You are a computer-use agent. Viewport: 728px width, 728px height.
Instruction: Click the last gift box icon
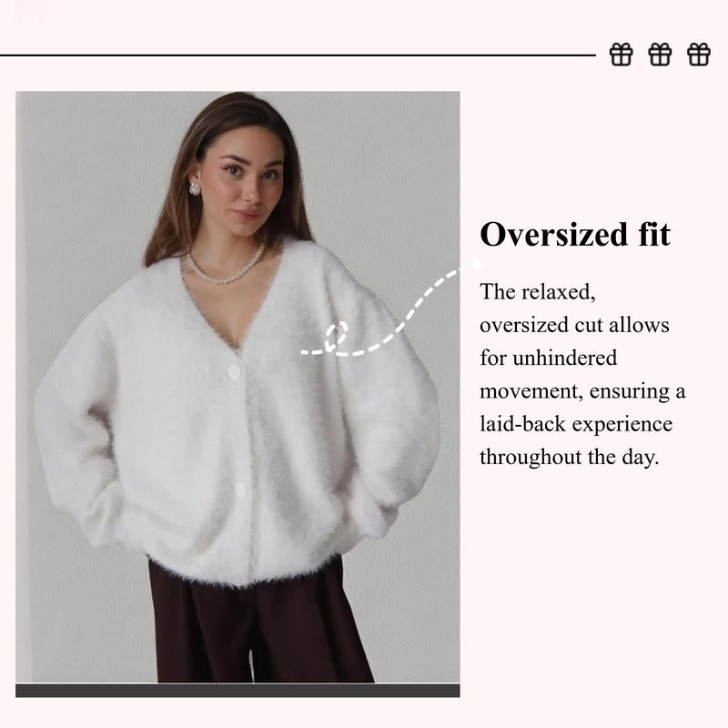pos(699,55)
